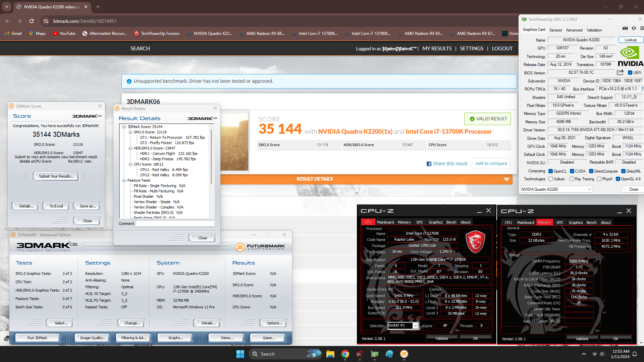
Task: Switch to the Validation tab in GPU-Z
Action: tap(594, 30)
